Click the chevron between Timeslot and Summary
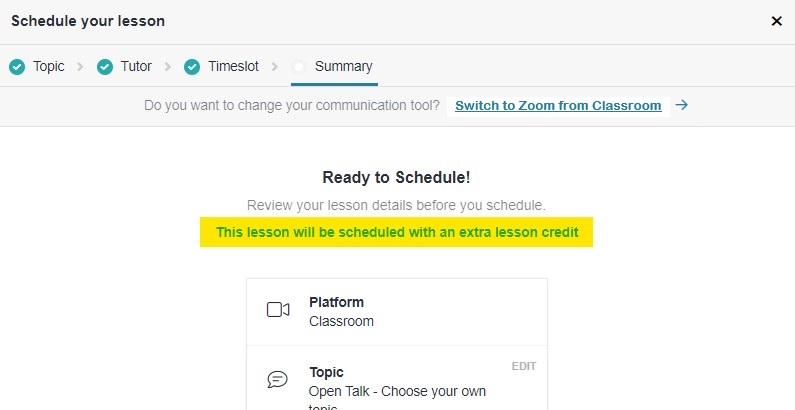 point(275,67)
